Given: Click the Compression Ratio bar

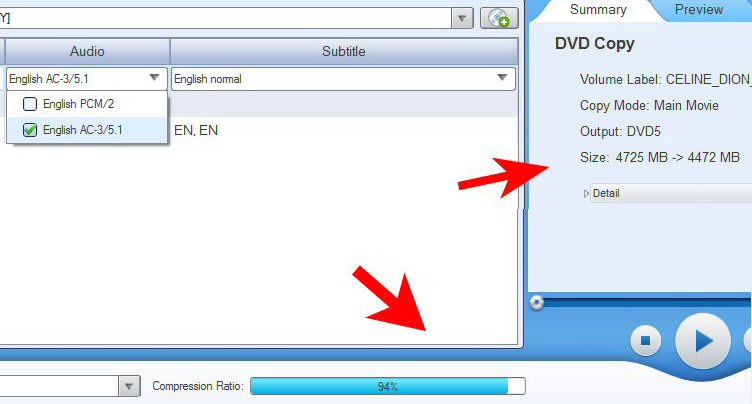Looking at the screenshot, I should pos(388,386).
